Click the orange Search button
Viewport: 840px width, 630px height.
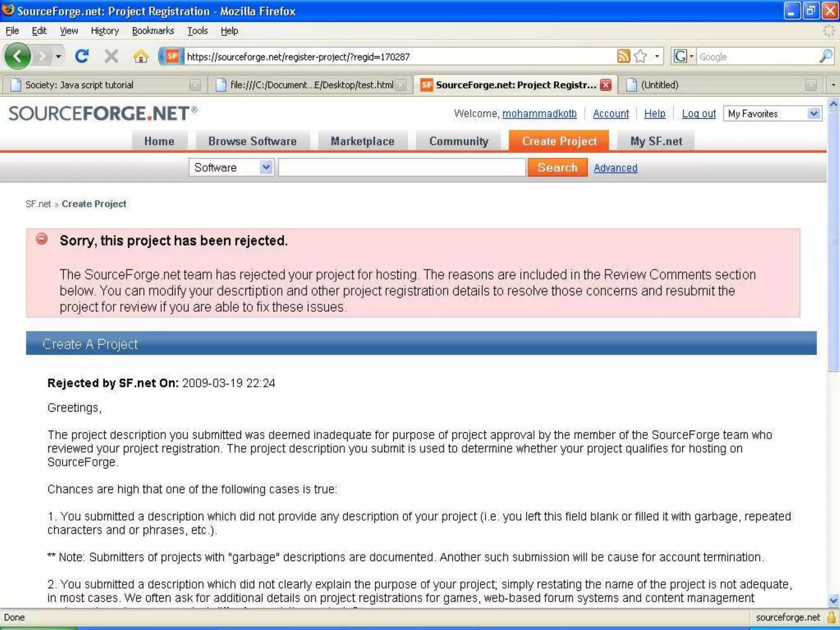557,167
